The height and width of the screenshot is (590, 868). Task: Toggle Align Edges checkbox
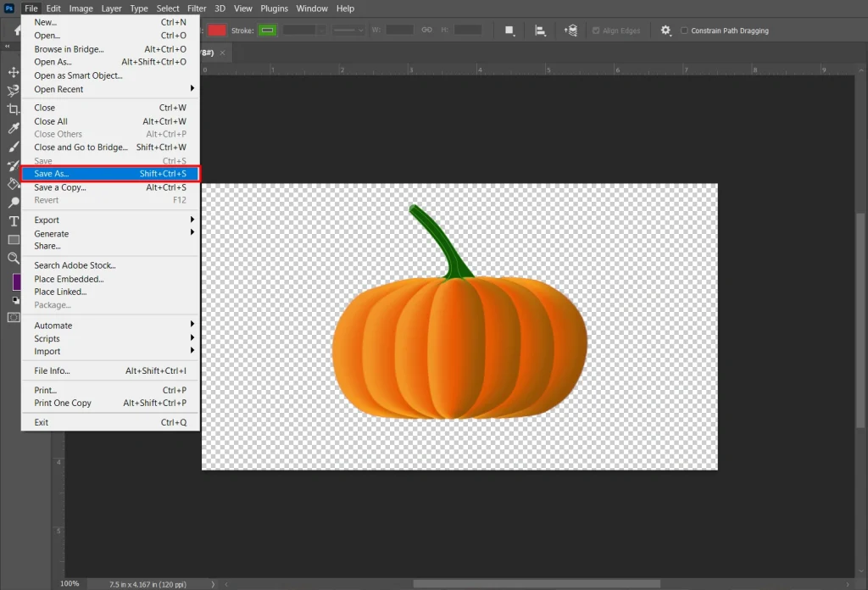coord(596,31)
